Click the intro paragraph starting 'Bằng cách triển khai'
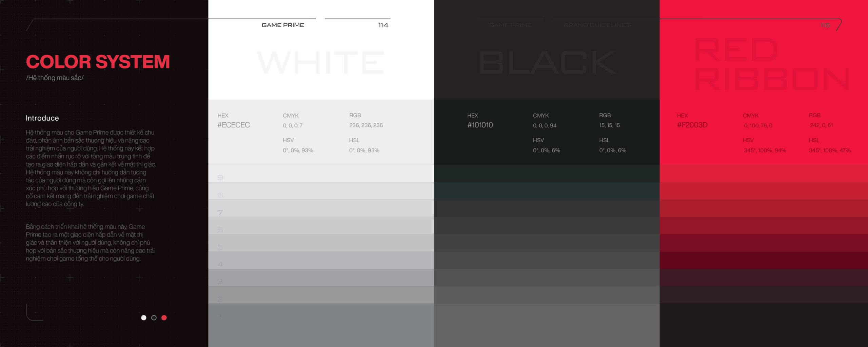868x347 pixels. point(90,243)
